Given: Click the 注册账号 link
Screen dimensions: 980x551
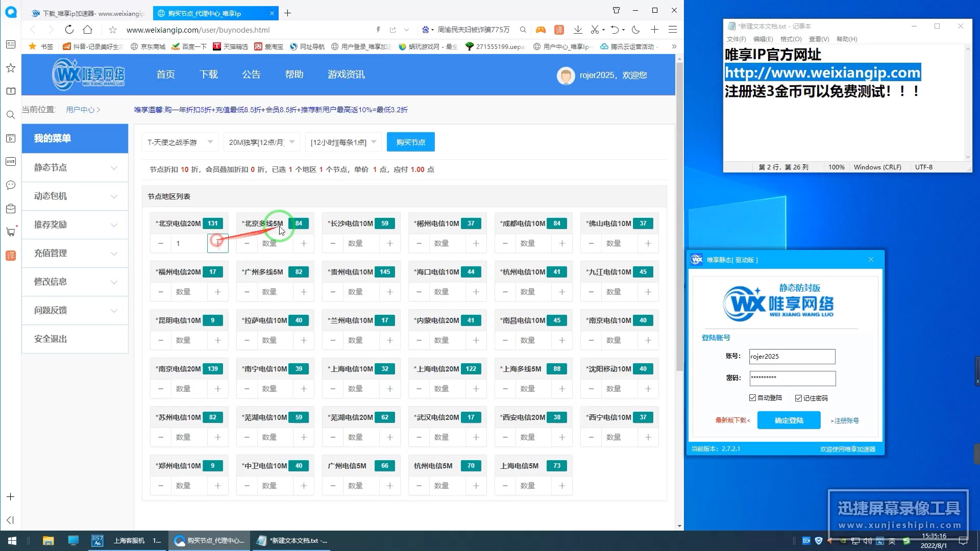Looking at the screenshot, I should (845, 421).
